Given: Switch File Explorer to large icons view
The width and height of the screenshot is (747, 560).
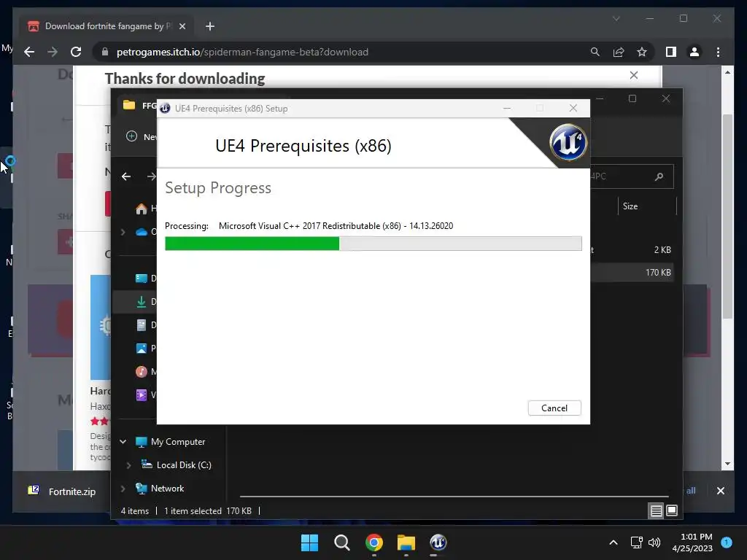Looking at the screenshot, I should pyautogui.click(x=672, y=511).
